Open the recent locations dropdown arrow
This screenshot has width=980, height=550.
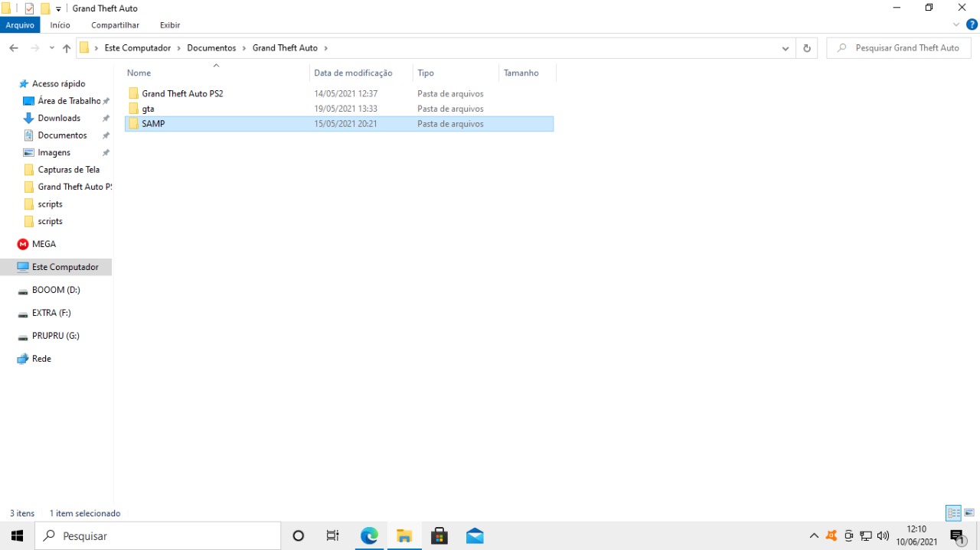(x=51, y=48)
